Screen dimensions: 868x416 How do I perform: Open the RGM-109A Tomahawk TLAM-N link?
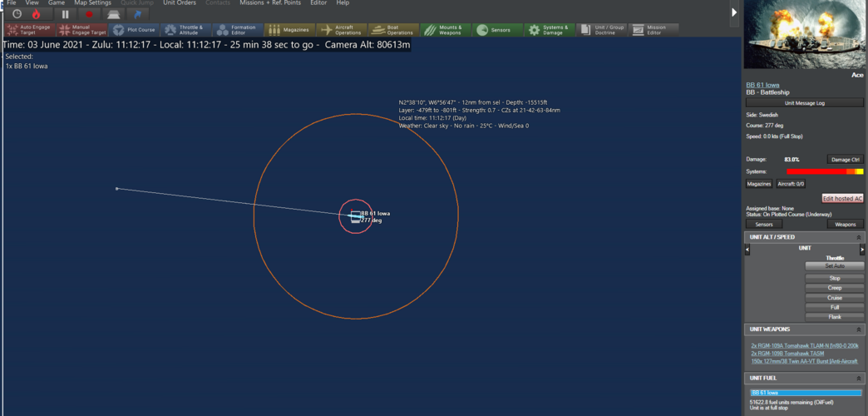(804, 345)
